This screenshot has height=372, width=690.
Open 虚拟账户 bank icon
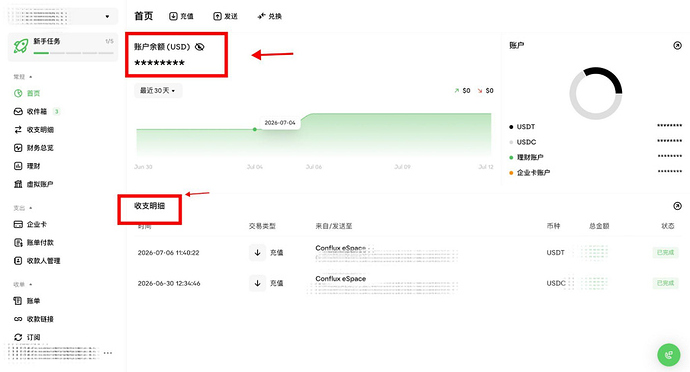click(18, 184)
